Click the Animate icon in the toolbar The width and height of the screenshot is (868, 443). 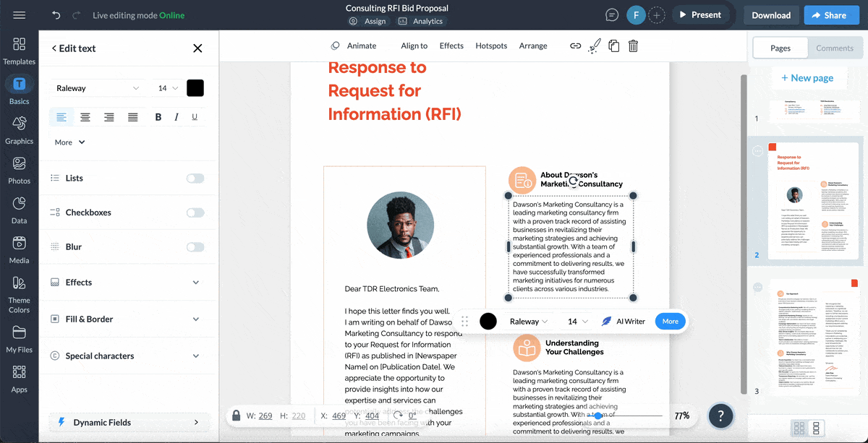335,45
